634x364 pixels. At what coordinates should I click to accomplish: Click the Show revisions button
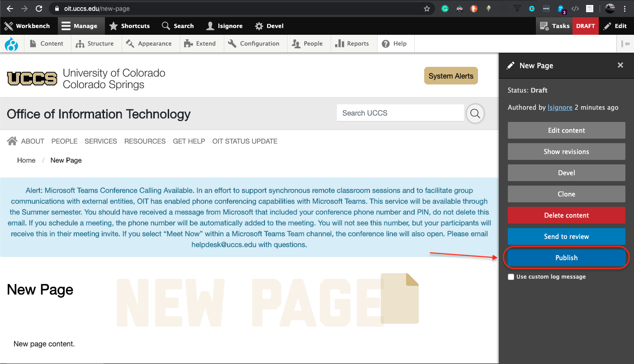(567, 151)
